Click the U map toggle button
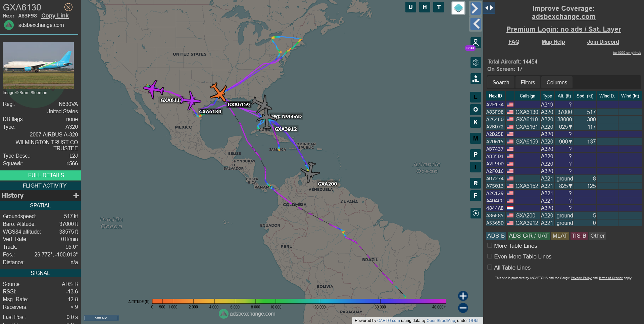This screenshot has height=324, width=644. [410, 7]
